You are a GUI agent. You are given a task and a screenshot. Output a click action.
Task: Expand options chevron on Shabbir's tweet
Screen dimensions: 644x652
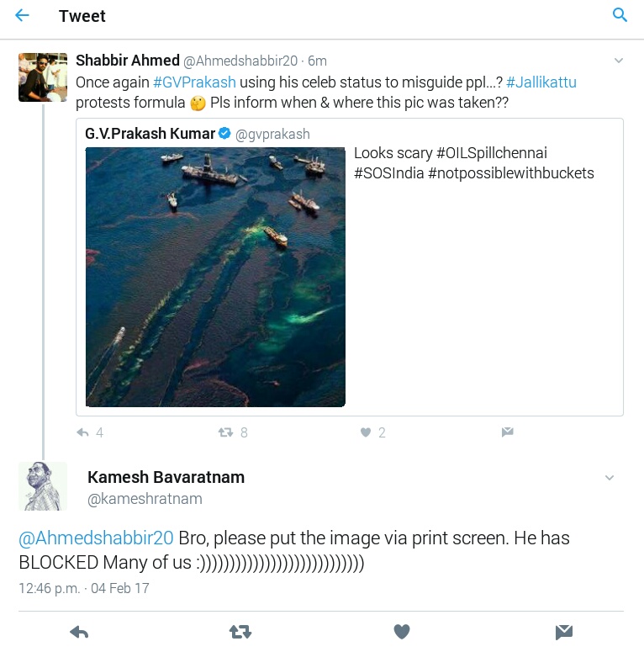tap(619, 61)
